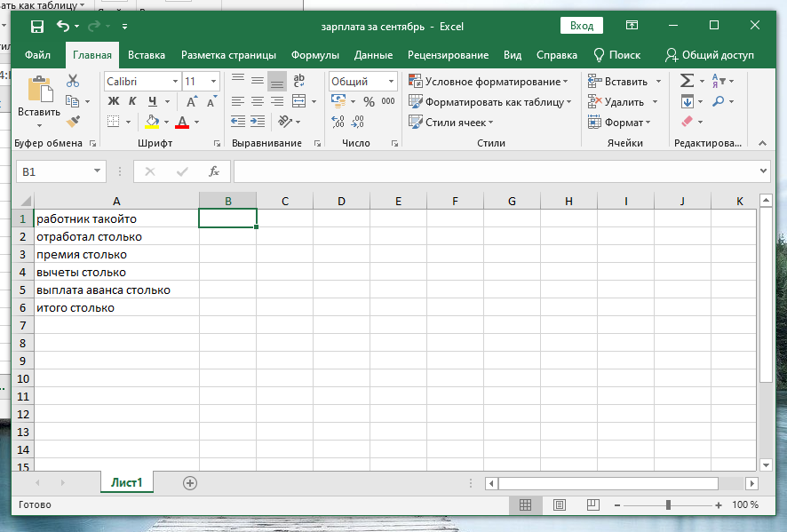Select column D header
The width and height of the screenshot is (787, 532).
(x=341, y=201)
